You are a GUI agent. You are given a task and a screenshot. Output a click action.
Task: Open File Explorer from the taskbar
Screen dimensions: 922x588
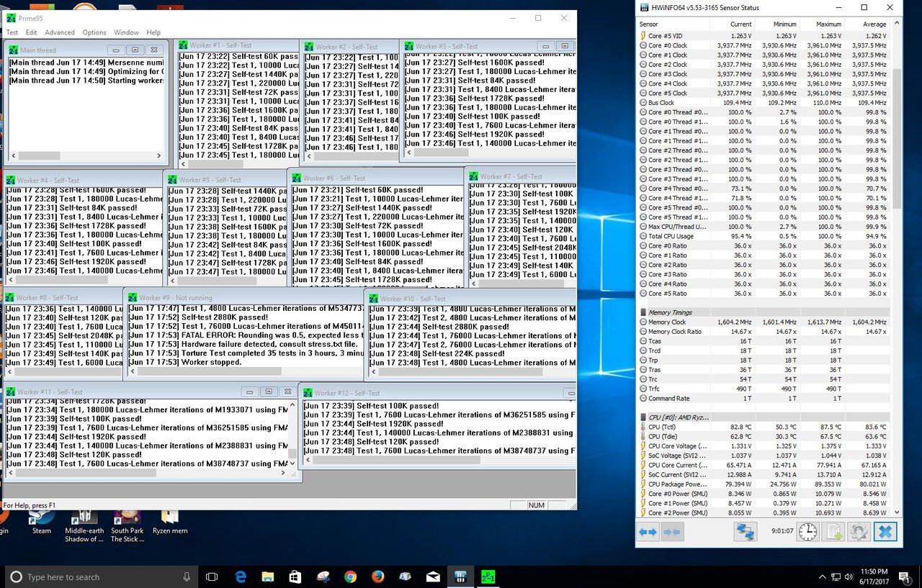[x=268, y=576]
